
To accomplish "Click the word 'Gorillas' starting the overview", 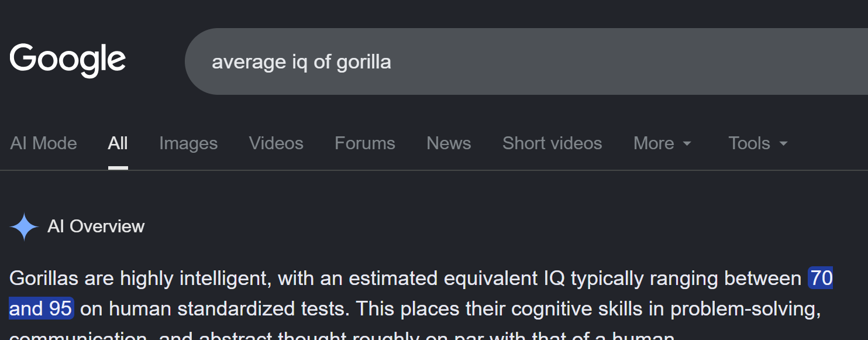I will (44, 279).
